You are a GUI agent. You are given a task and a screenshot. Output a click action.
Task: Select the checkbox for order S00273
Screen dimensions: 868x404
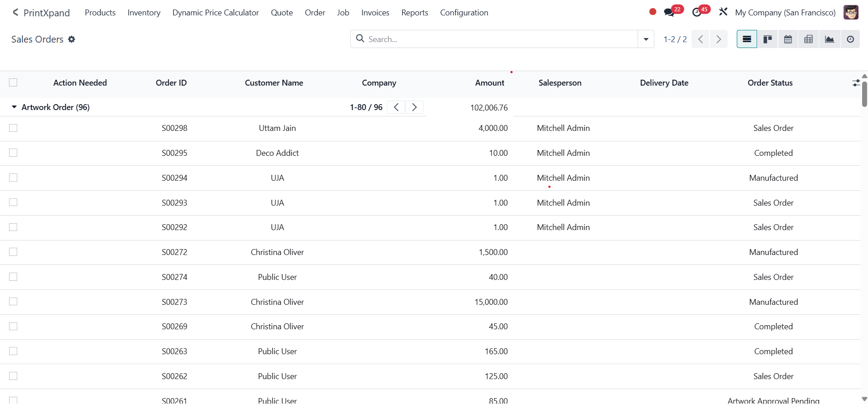click(13, 302)
